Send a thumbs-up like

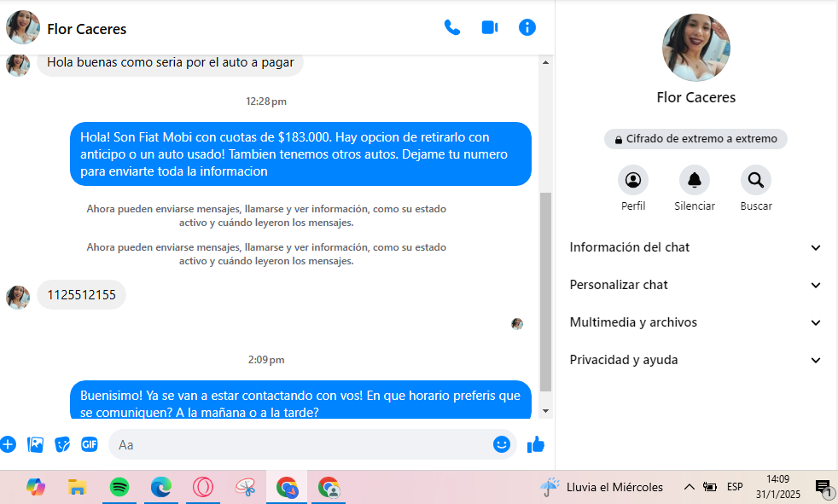536,444
